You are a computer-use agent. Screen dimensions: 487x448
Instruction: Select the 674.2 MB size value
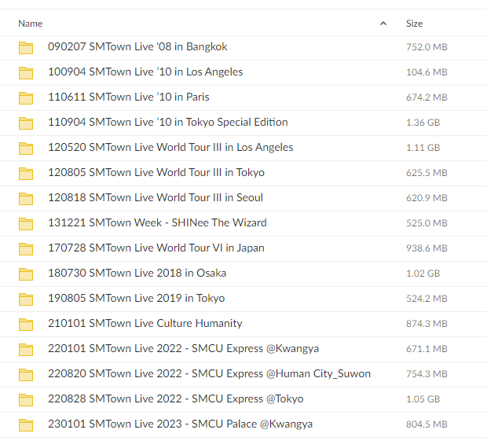click(427, 97)
